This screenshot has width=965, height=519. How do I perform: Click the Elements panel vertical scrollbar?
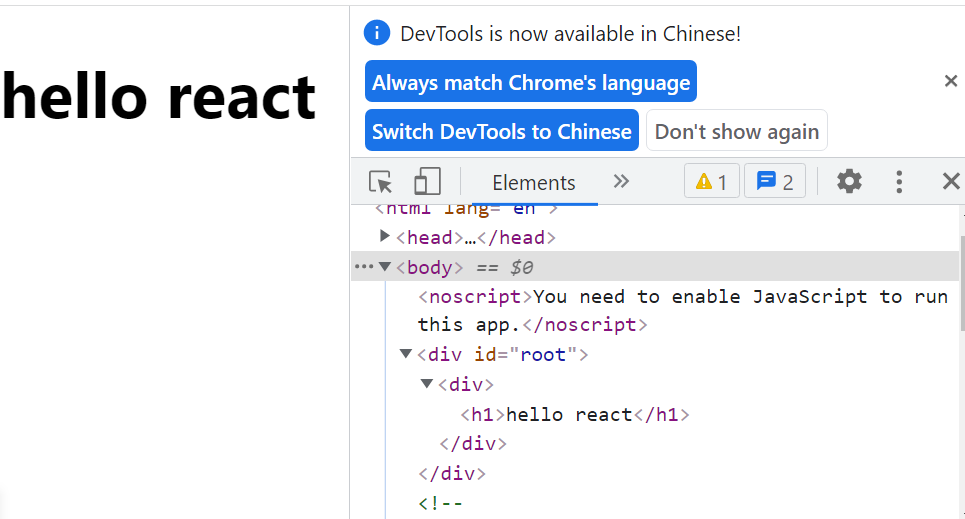961,283
